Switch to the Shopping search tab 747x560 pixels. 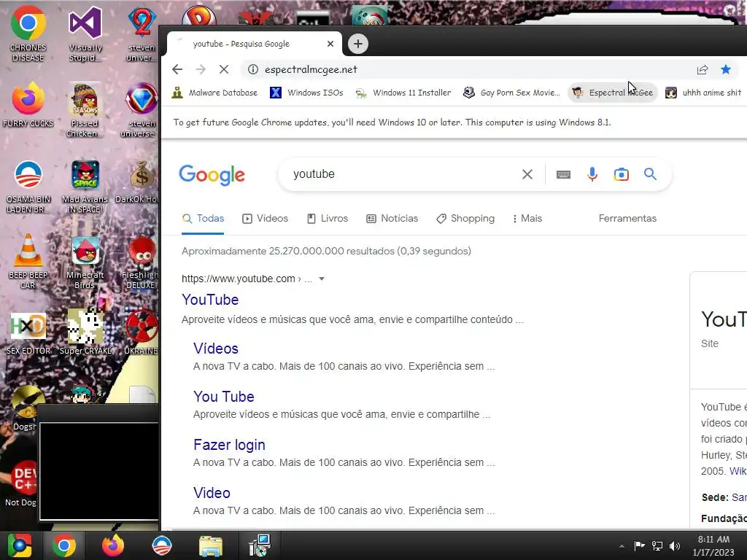465,219
